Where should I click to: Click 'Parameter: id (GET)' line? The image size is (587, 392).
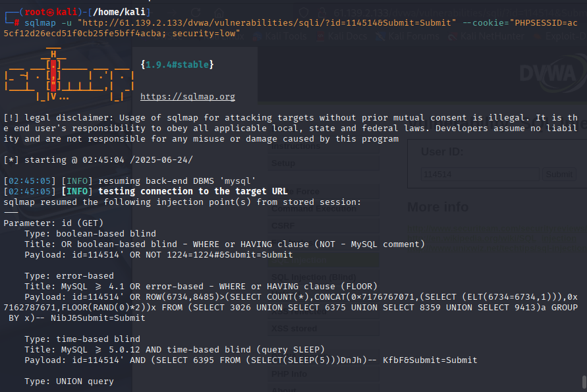point(53,223)
